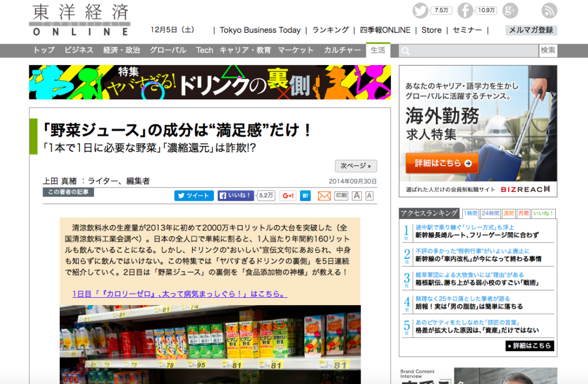The image size is (588, 384).
Task: Open the 1日目 カロリーゼロ article link
Action: click(180, 294)
